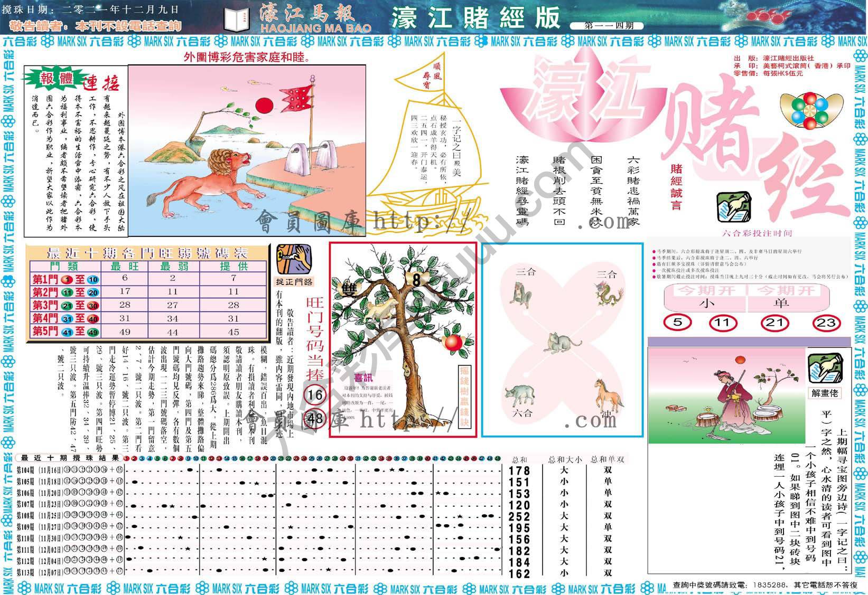Click the open book icon beside 濠江馬報

tap(236, 20)
